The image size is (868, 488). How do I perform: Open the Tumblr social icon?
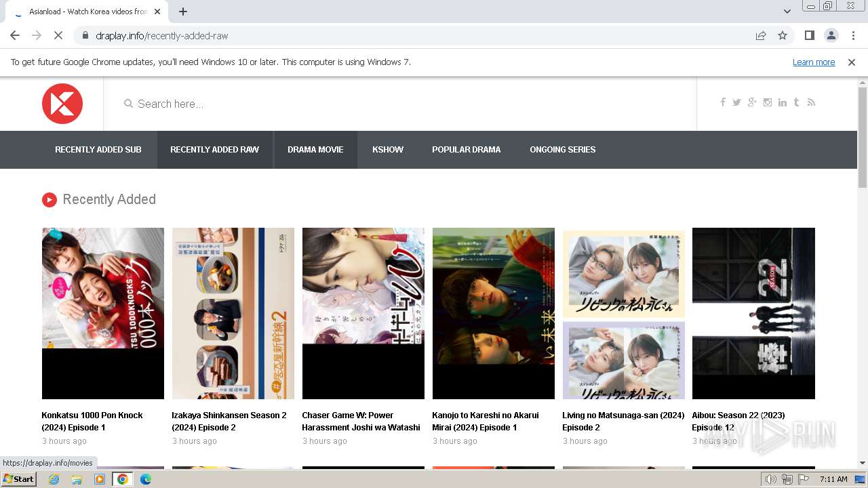[x=796, y=102]
